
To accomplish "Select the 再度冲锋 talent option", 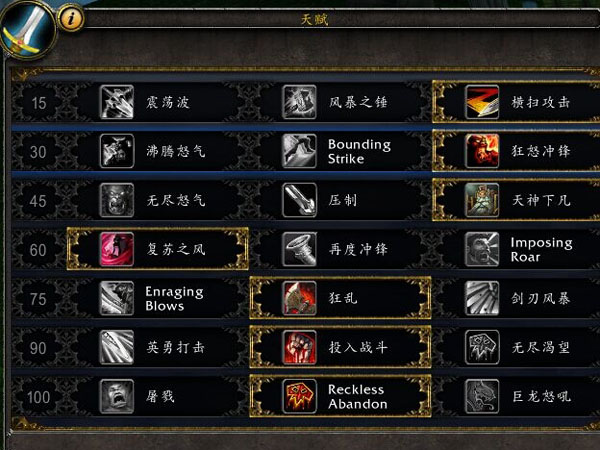I will 340,249.
